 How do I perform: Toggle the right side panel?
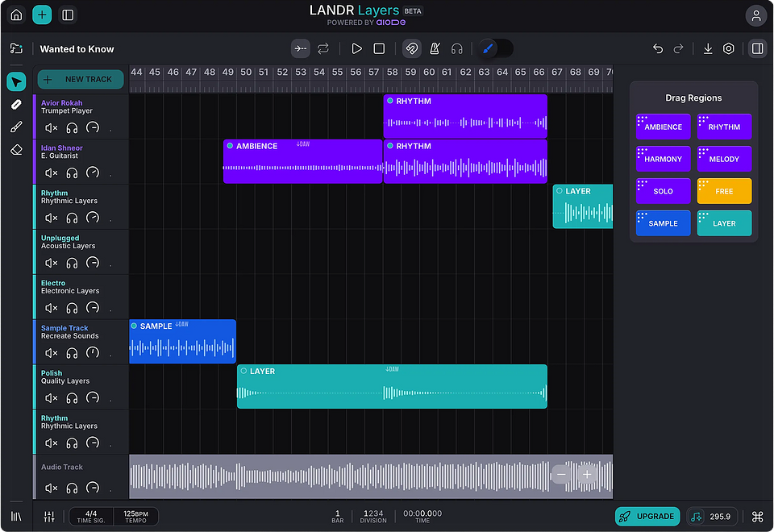click(x=757, y=49)
